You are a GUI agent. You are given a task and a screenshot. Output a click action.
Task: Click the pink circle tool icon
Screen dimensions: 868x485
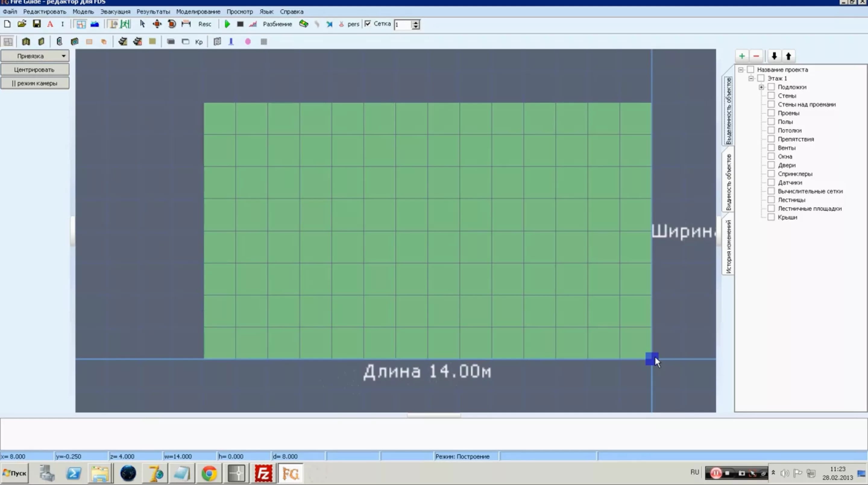tap(248, 42)
